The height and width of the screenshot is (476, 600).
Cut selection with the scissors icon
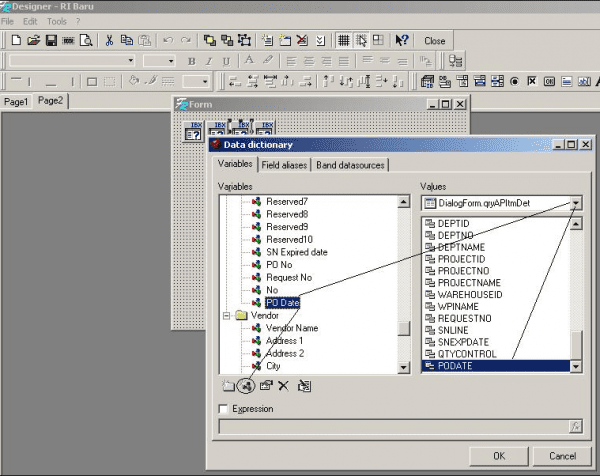109,40
